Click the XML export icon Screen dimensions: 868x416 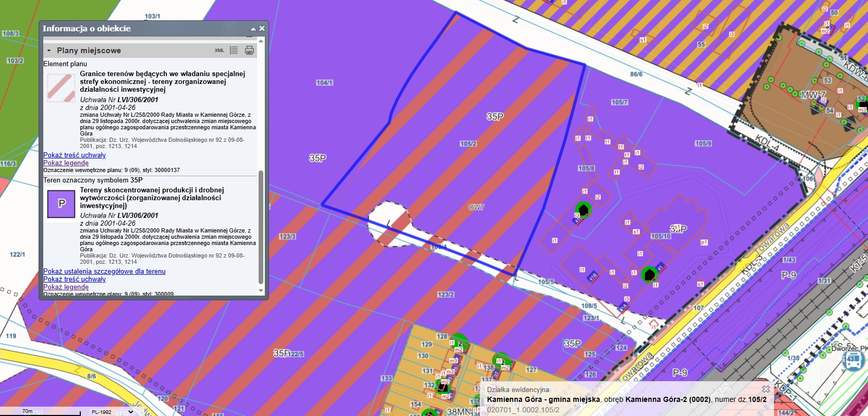tap(219, 51)
